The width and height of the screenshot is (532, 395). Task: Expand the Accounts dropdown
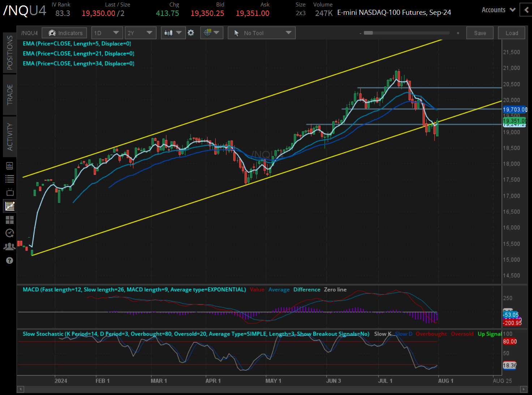498,10
